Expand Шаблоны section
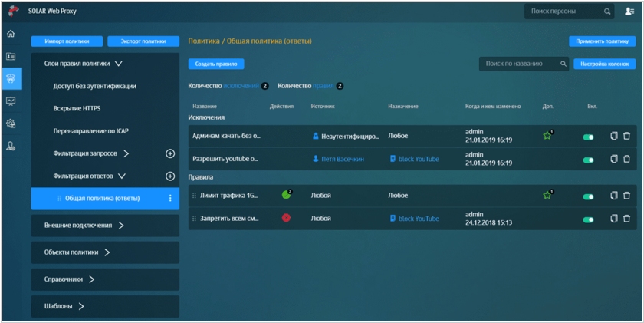This screenshot has width=644, height=323. pyautogui.click(x=81, y=306)
